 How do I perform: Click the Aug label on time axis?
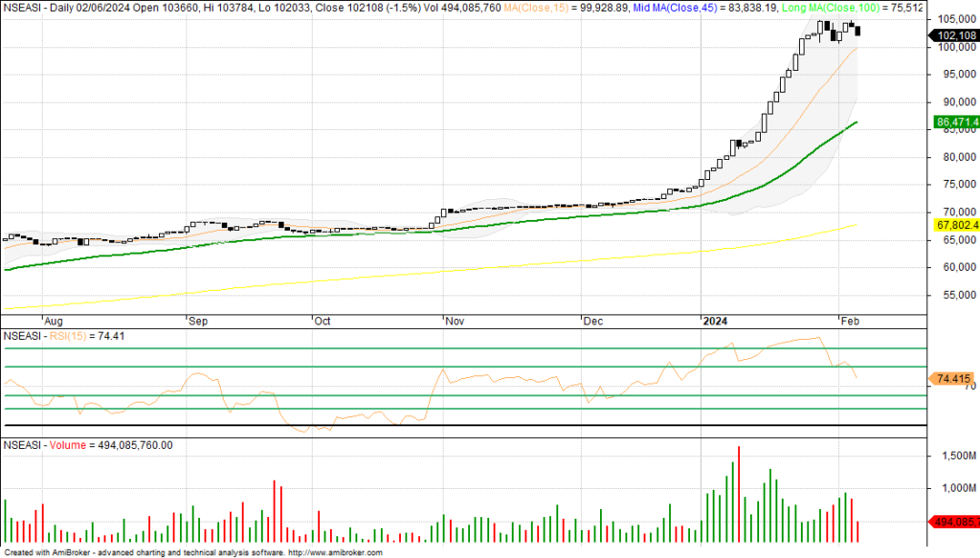coord(56,323)
